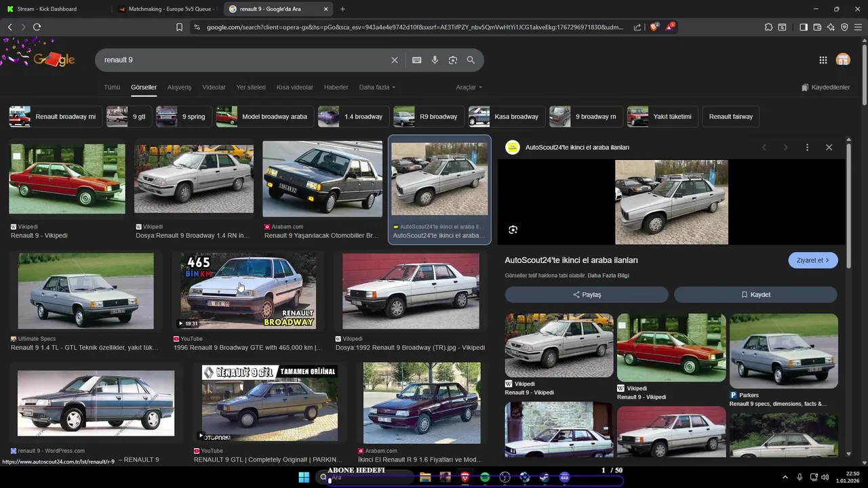Select the Tümü search tab
Image resolution: width=868 pixels, height=488 pixels.
coord(112,87)
